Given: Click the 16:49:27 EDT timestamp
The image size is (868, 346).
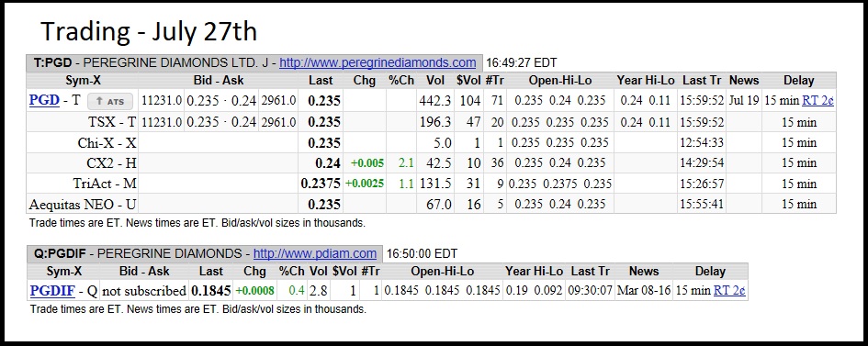Looking at the screenshot, I should [521, 63].
